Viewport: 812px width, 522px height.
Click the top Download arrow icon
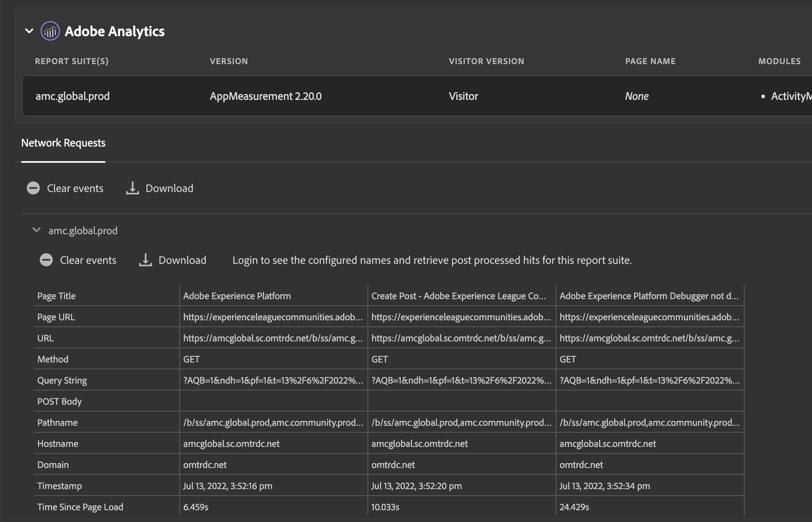pyautogui.click(x=132, y=188)
